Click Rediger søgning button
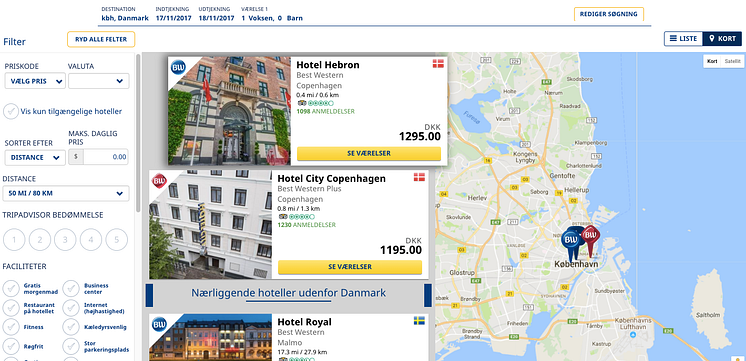This screenshot has height=361, width=746. click(x=609, y=14)
